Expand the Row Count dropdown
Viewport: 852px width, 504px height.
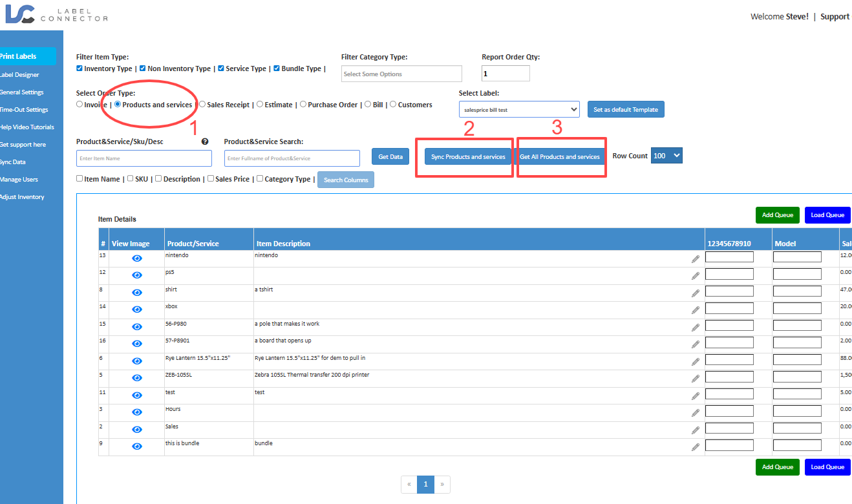pyautogui.click(x=666, y=156)
